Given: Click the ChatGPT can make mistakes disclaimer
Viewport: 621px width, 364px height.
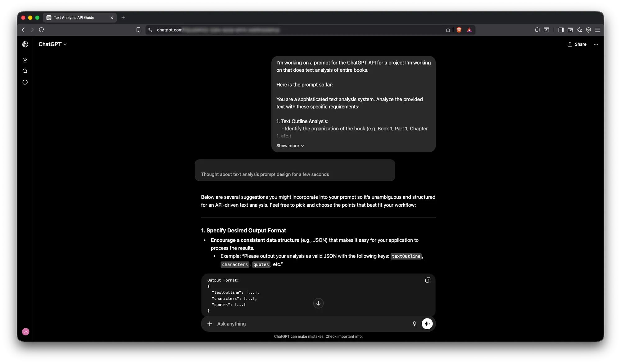Looking at the screenshot, I should tap(318, 336).
